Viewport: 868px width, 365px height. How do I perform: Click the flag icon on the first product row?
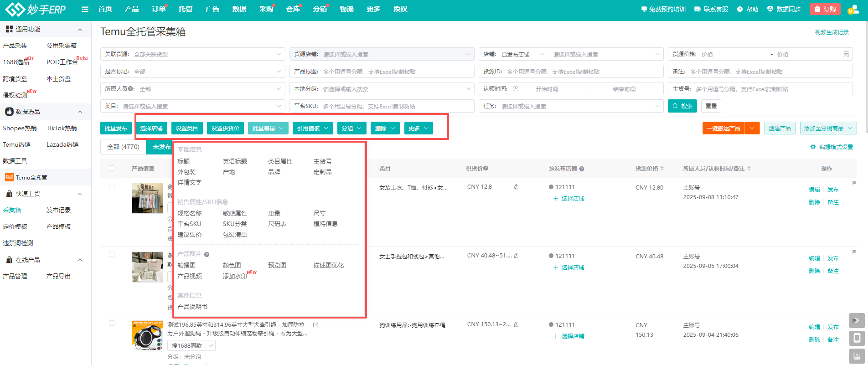(854, 183)
